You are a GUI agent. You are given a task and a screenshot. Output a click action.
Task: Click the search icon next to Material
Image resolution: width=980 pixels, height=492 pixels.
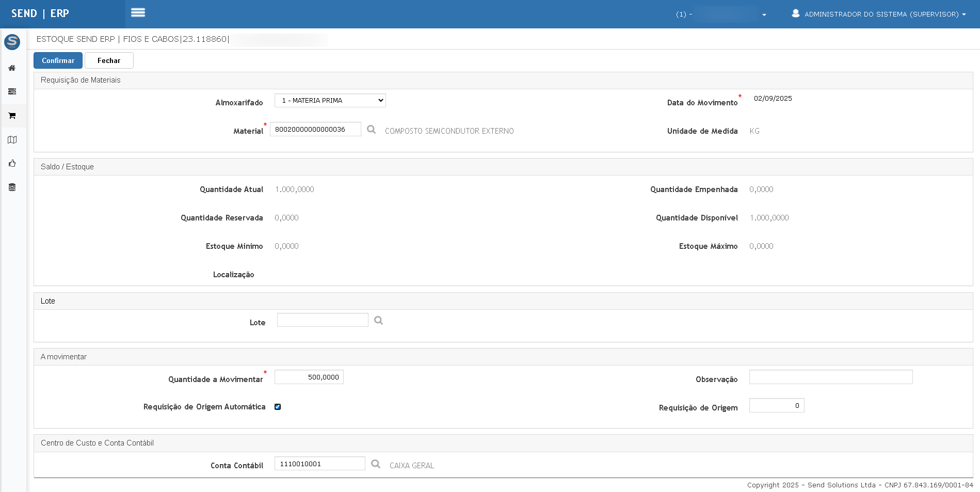(371, 130)
